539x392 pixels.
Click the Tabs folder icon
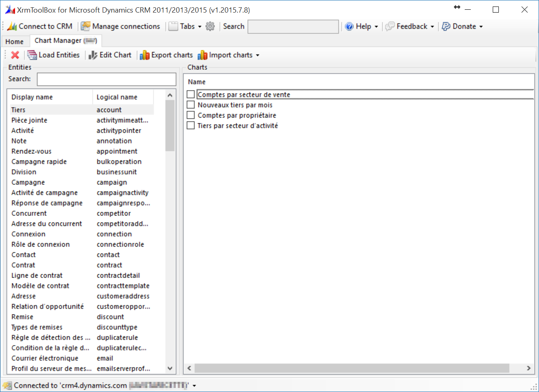[x=173, y=26]
